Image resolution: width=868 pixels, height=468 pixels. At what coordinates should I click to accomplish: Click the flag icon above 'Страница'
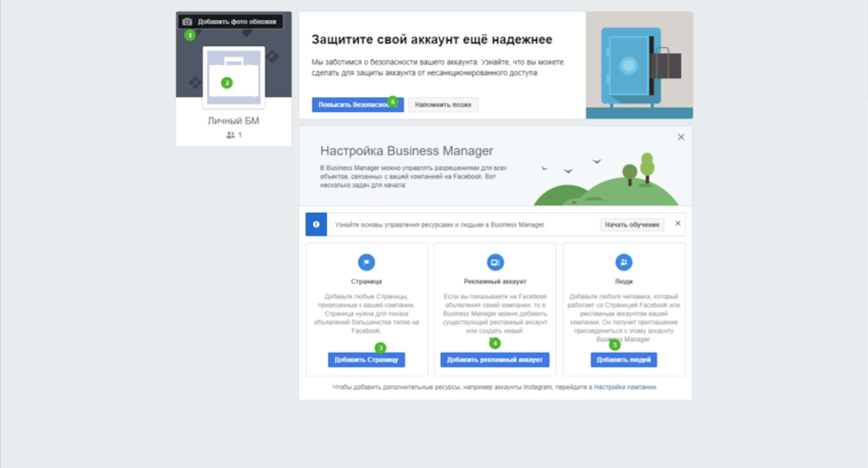(366, 262)
